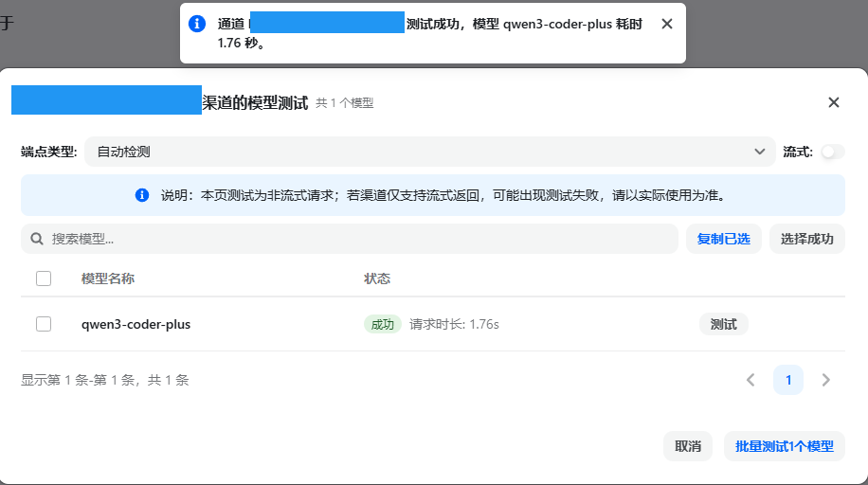Click the 模型名称 column header
This screenshot has width=868, height=485.
tap(108, 278)
